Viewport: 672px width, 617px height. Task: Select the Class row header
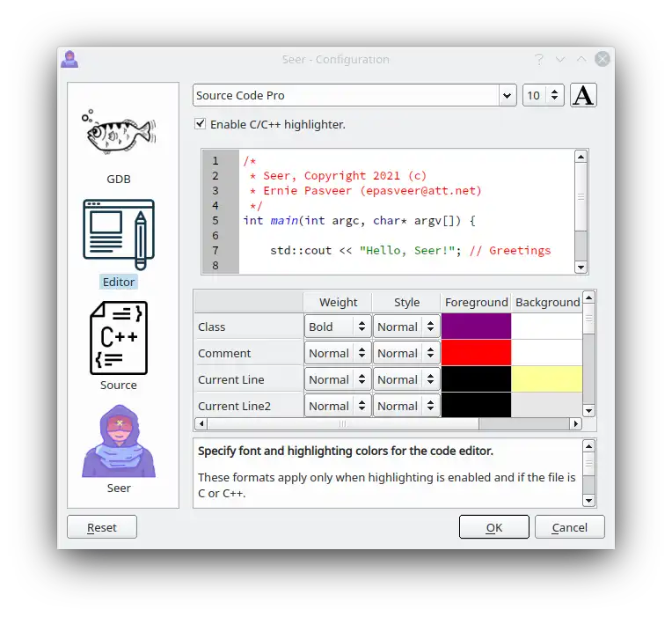point(249,327)
